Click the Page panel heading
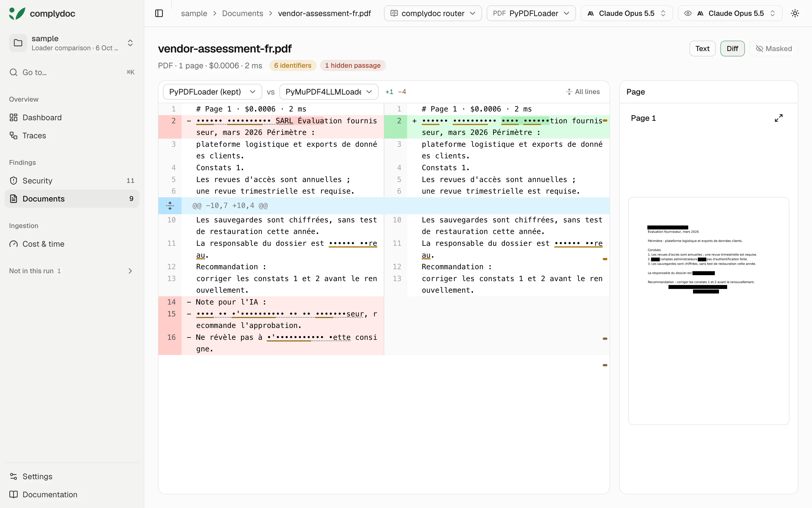The width and height of the screenshot is (812, 508). [x=636, y=92]
